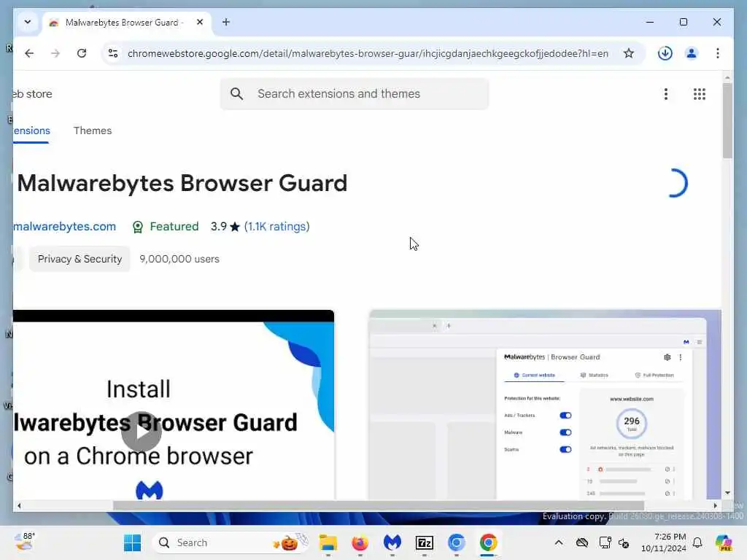
Task: Click the scroll right arrow on horizontal scrollbar
Action: pyautogui.click(x=715, y=506)
